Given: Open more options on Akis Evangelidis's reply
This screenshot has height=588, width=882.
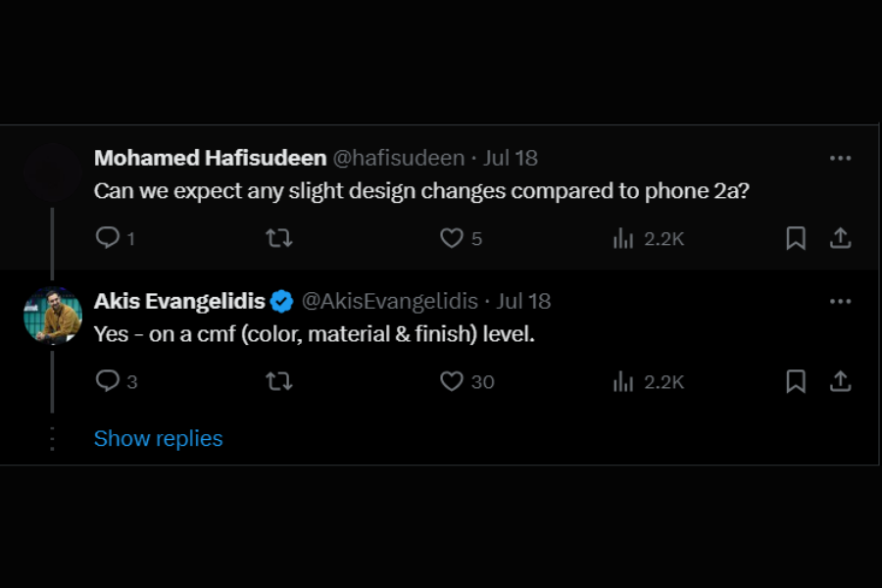Looking at the screenshot, I should pos(840,301).
